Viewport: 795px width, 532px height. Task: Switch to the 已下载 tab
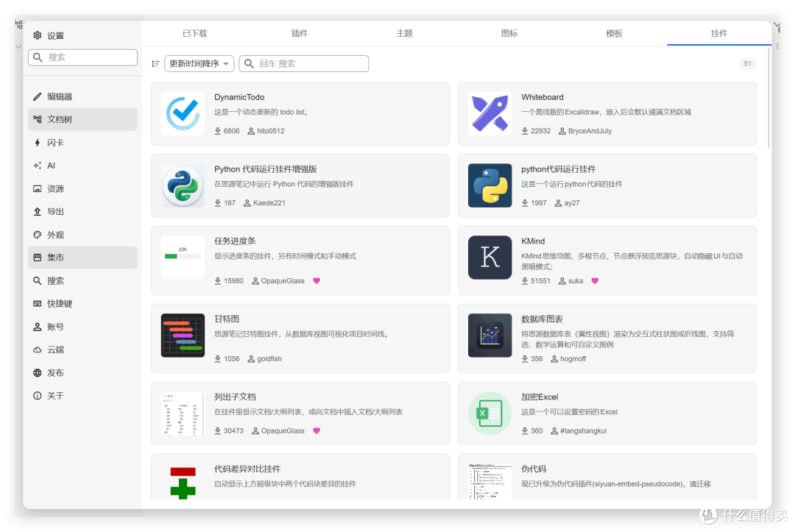click(x=194, y=33)
